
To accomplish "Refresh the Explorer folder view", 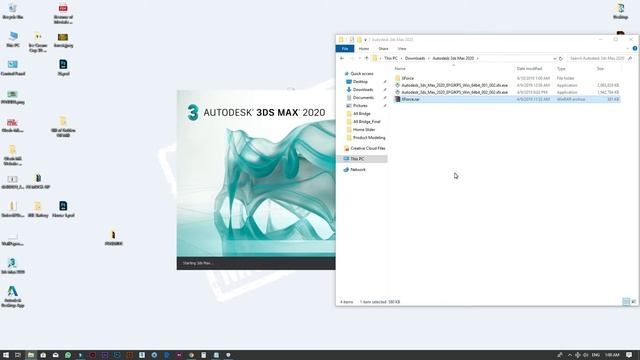I will [x=560, y=58].
